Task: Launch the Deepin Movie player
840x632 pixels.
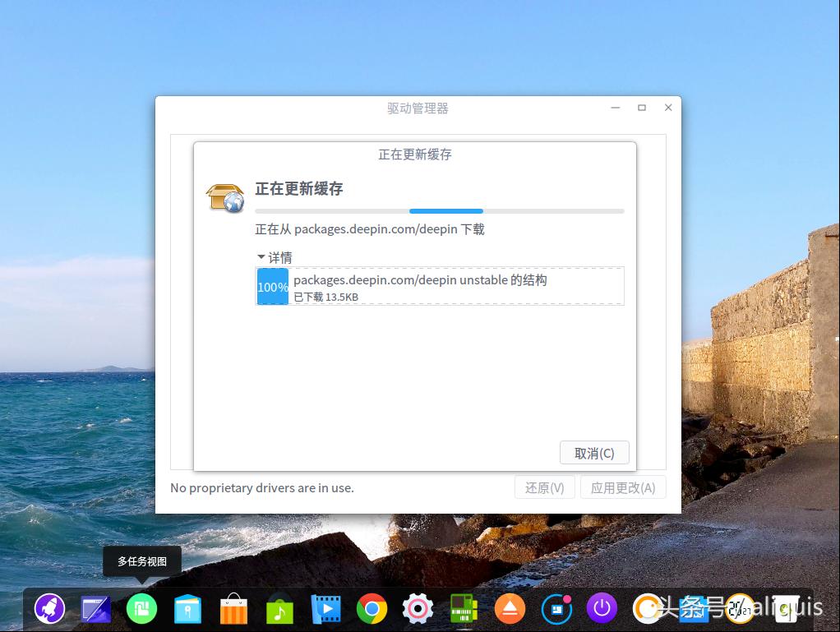Action: [x=325, y=608]
